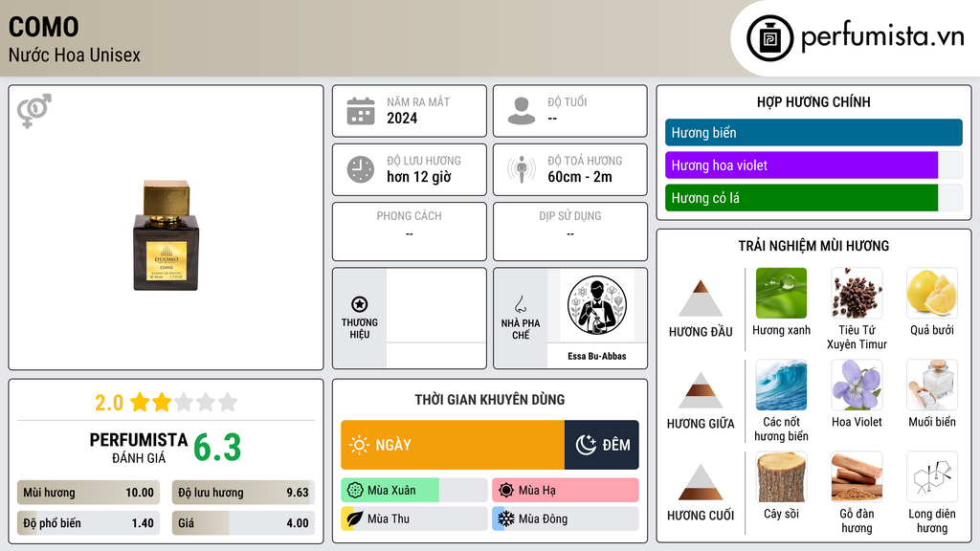Open the Các nốt hương biển wave image

(x=781, y=385)
